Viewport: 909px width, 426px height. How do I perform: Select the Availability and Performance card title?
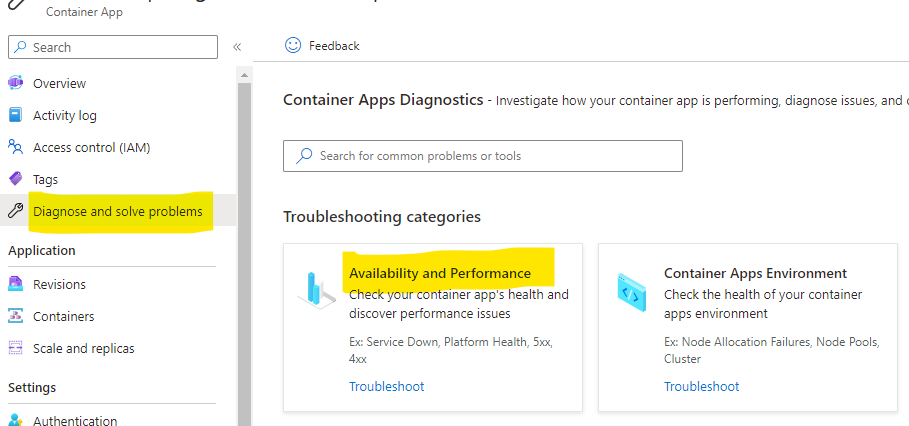[440, 273]
